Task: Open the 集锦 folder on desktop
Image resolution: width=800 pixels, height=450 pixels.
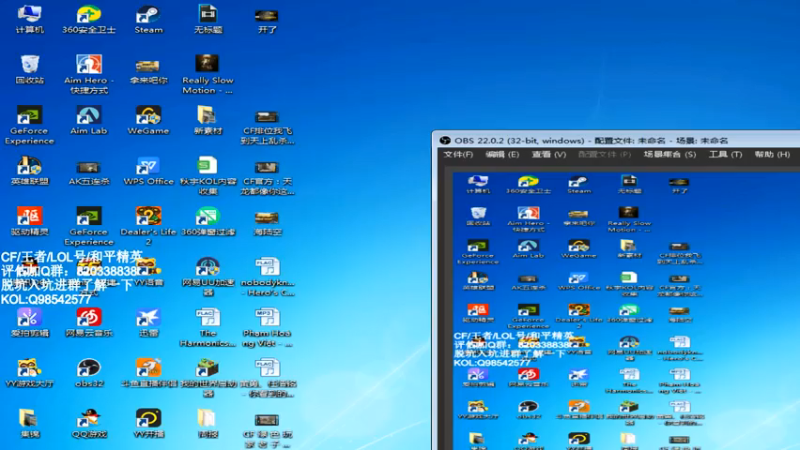Action: [29, 423]
